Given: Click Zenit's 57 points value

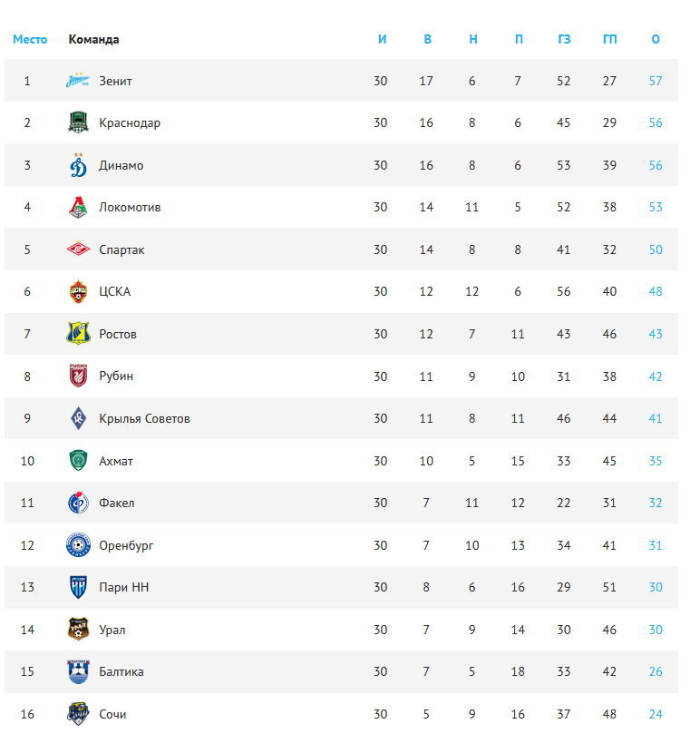Looking at the screenshot, I should [x=656, y=82].
